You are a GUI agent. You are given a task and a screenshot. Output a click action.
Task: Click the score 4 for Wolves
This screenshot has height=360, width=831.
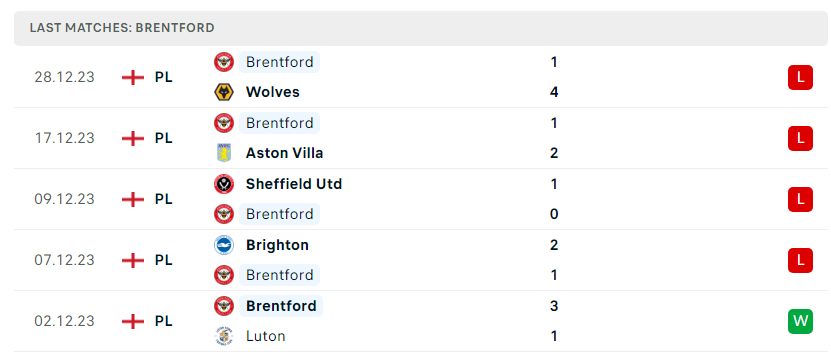tap(554, 93)
